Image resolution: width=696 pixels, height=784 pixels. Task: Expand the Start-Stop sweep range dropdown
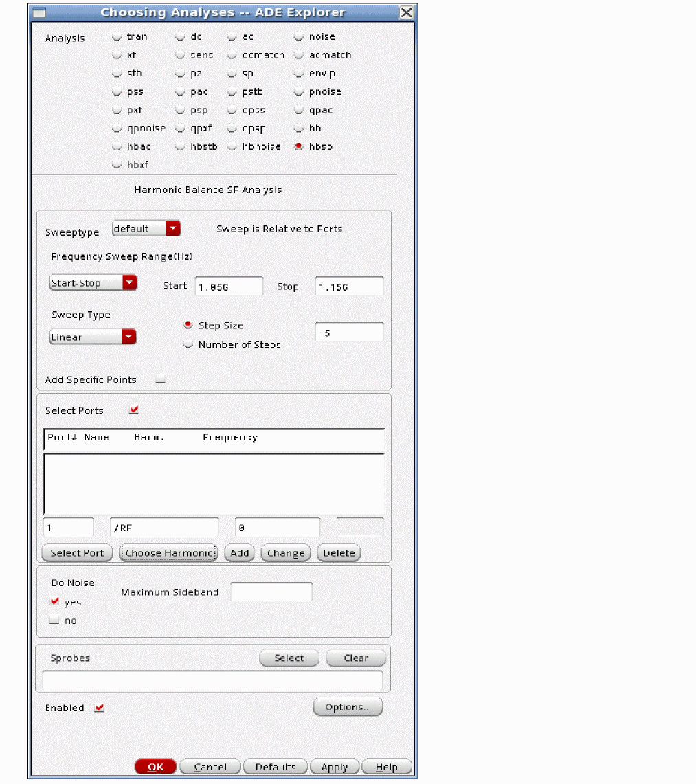[x=93, y=283]
